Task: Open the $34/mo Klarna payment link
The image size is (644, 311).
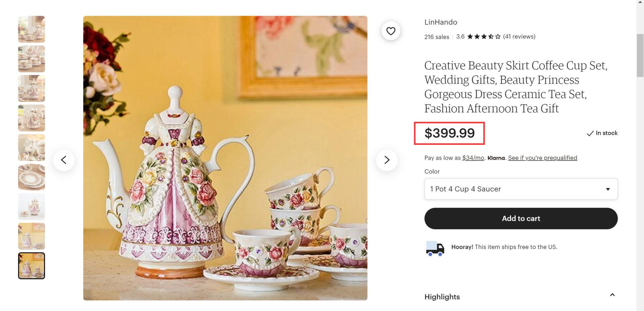Action: click(473, 158)
